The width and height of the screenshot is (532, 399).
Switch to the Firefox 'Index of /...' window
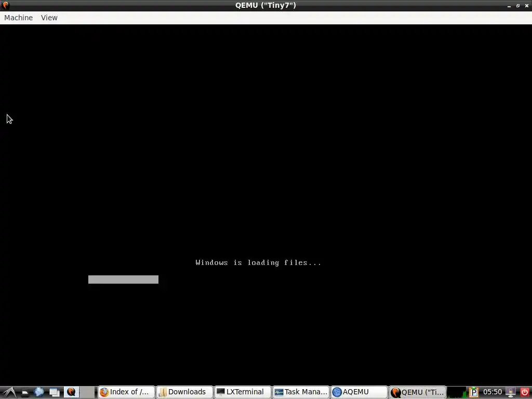(x=126, y=392)
